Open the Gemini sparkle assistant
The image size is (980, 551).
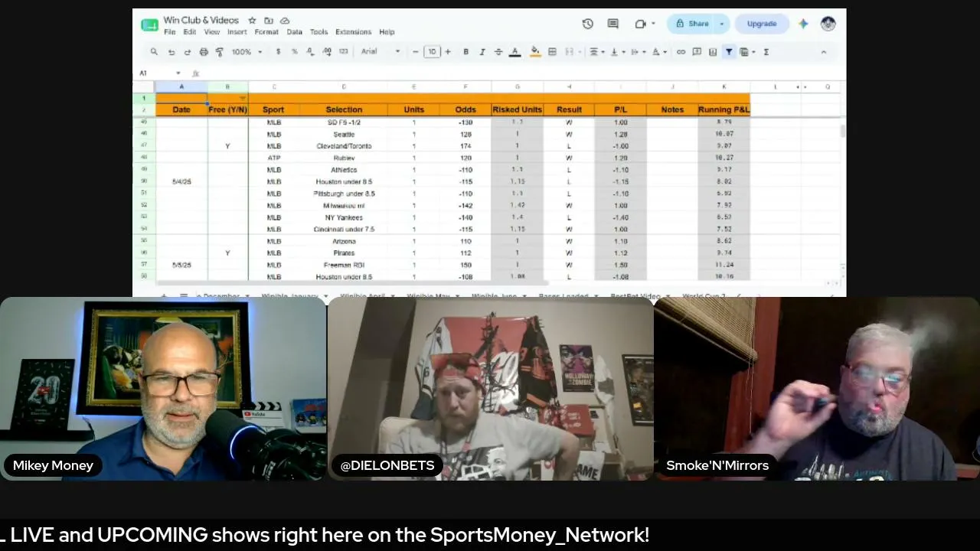(x=803, y=24)
